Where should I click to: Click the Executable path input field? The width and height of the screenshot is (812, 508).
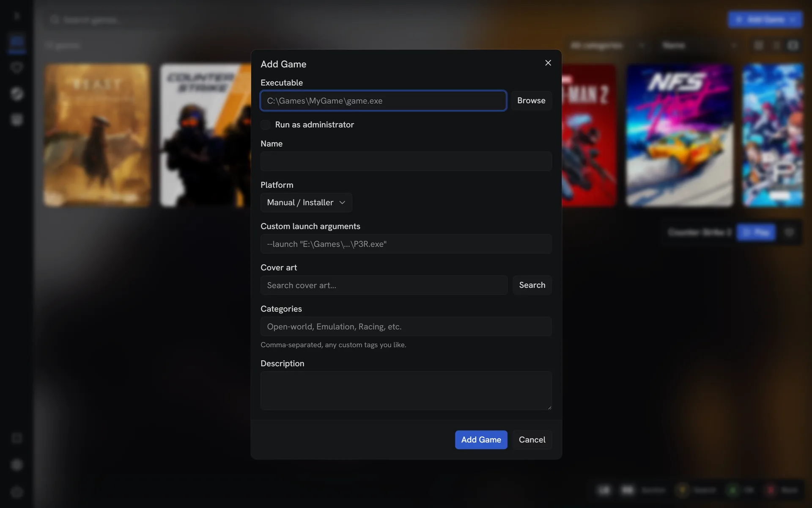click(x=384, y=101)
